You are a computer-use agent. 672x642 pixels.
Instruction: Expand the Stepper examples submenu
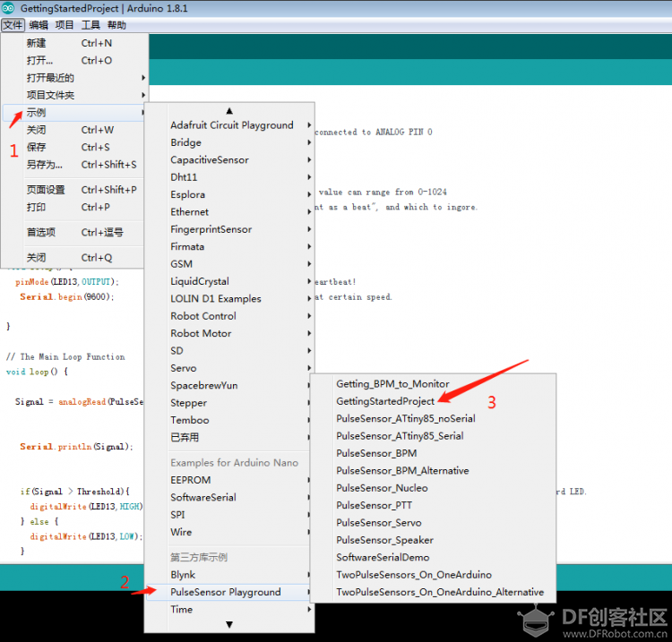click(x=228, y=403)
